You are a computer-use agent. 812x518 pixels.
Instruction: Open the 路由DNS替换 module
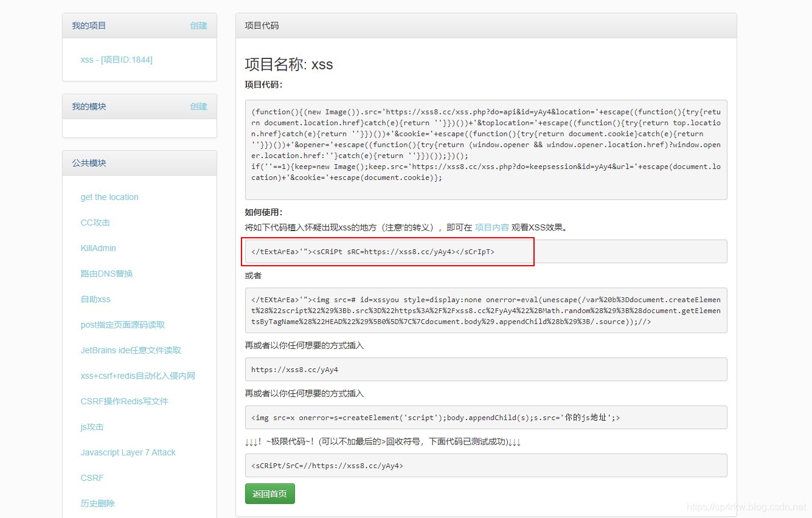tap(106, 274)
